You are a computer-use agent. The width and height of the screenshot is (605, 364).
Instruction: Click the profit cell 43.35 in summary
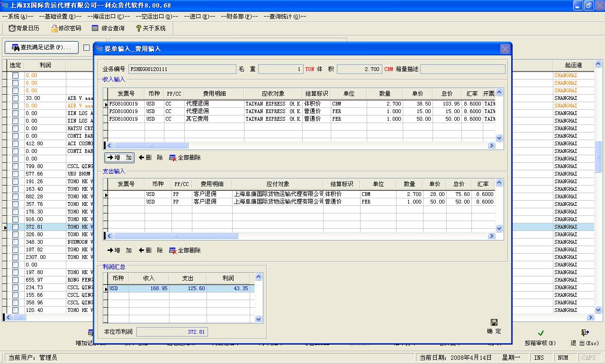click(x=228, y=288)
